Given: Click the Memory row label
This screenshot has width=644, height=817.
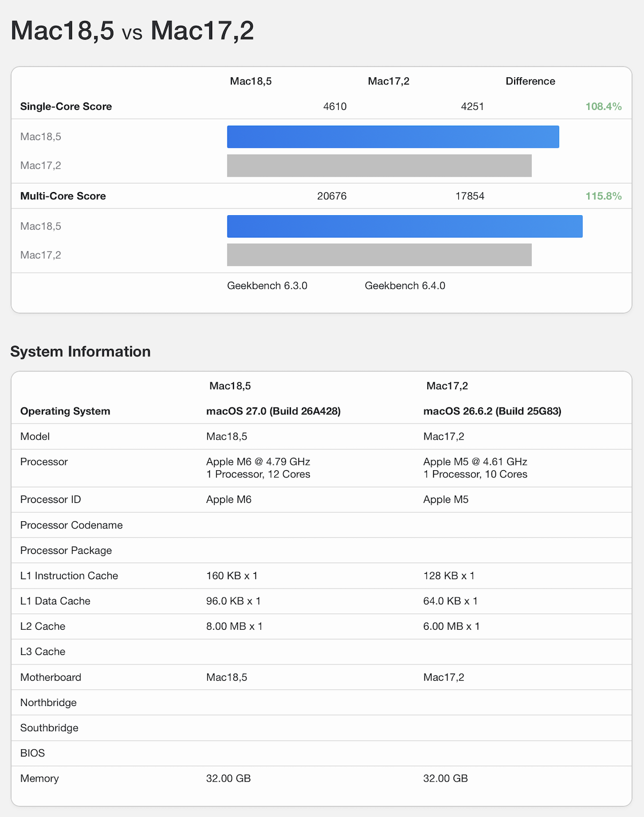Looking at the screenshot, I should click(x=39, y=778).
